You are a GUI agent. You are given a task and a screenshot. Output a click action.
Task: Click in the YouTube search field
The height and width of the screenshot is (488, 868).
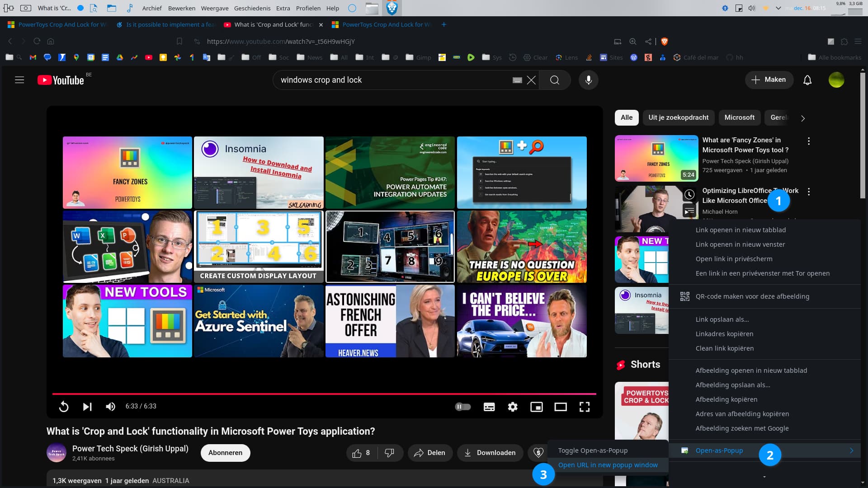coord(393,80)
